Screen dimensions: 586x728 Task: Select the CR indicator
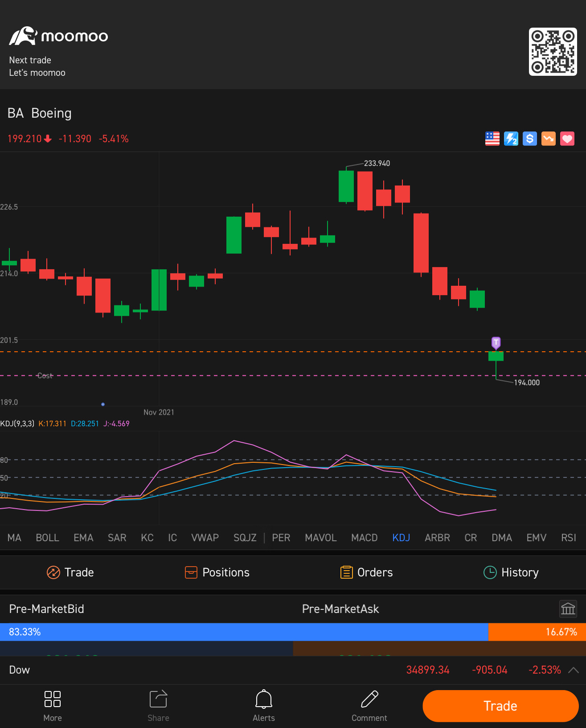pyautogui.click(x=471, y=538)
